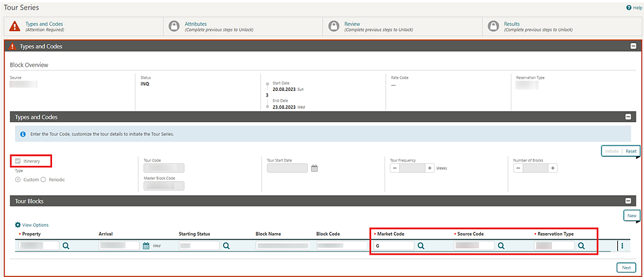Screen dimensions: 644x277
Task: Click the Number of Blocks value field
Action: coord(536,168)
